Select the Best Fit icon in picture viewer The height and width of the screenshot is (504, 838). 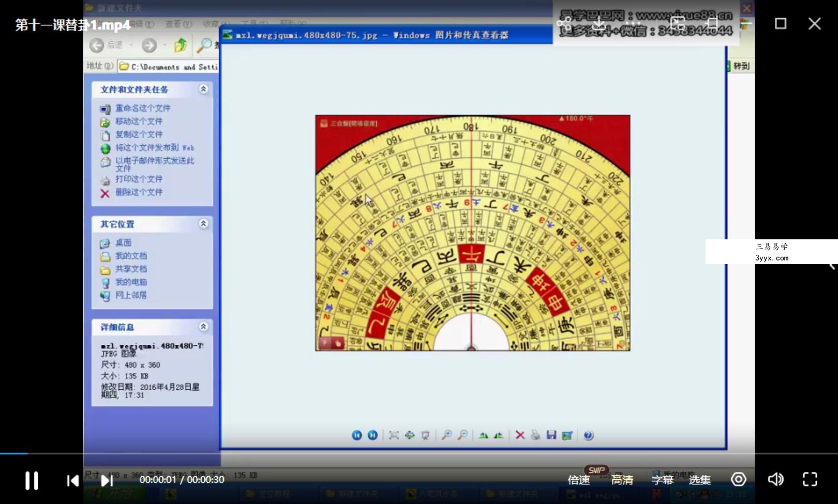click(394, 435)
